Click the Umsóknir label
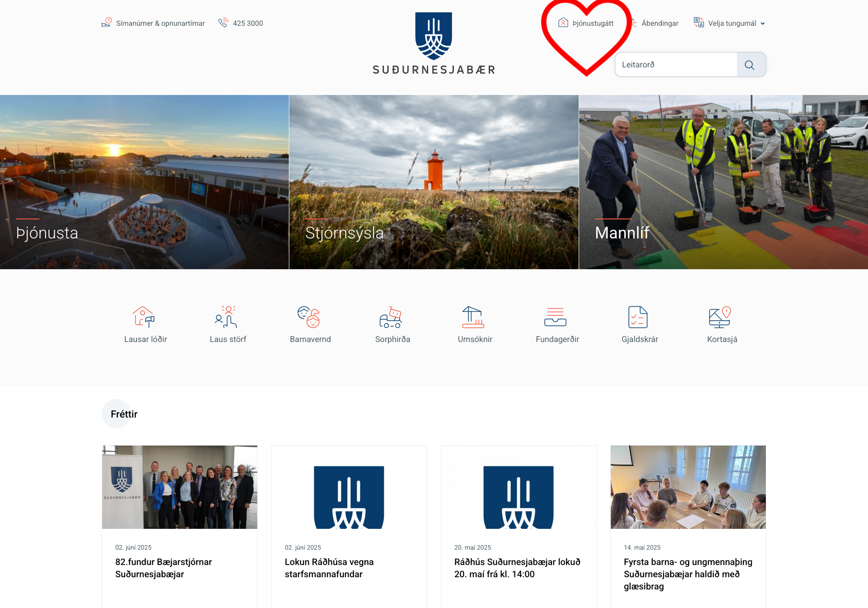868x608 pixels. (x=475, y=339)
